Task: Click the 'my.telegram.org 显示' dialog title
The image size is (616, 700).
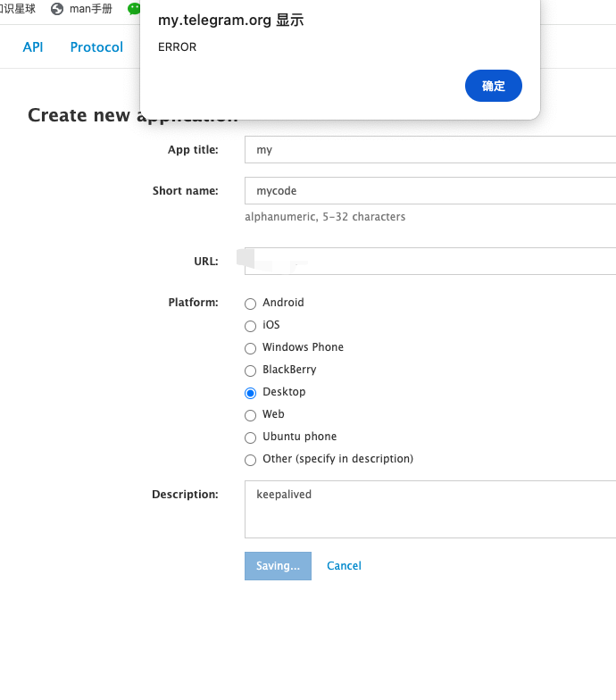Action: coord(230,20)
